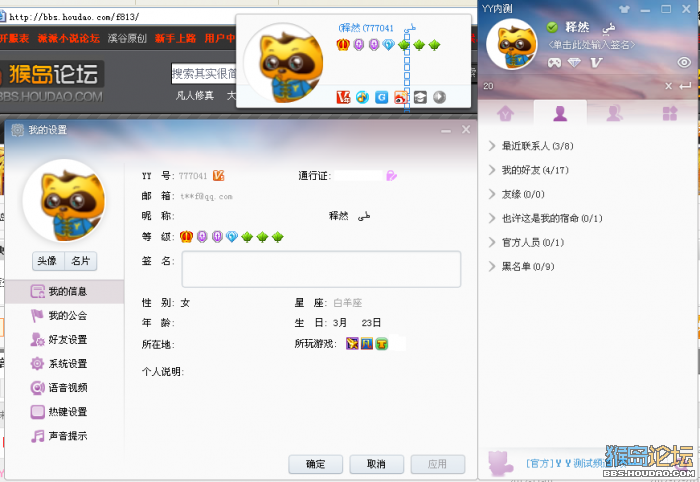Select 声音提示 in settings sidebar
Screen dimensions: 700x482
point(64,436)
